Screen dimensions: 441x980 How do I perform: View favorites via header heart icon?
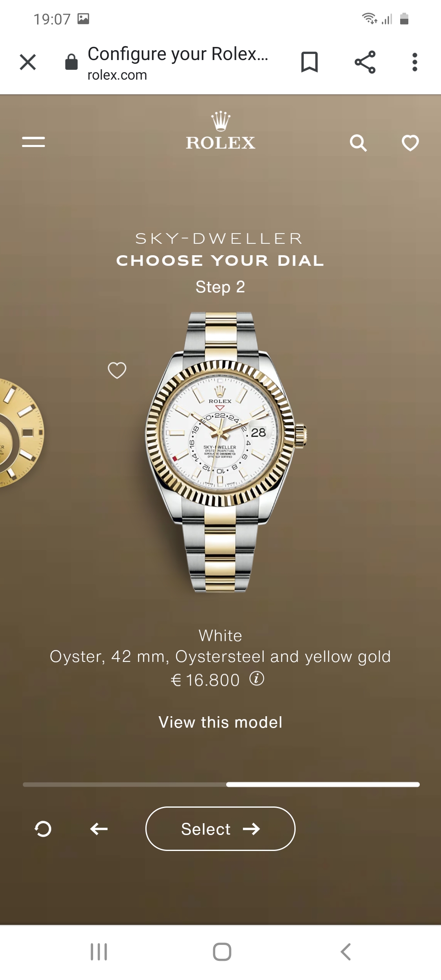(x=410, y=143)
